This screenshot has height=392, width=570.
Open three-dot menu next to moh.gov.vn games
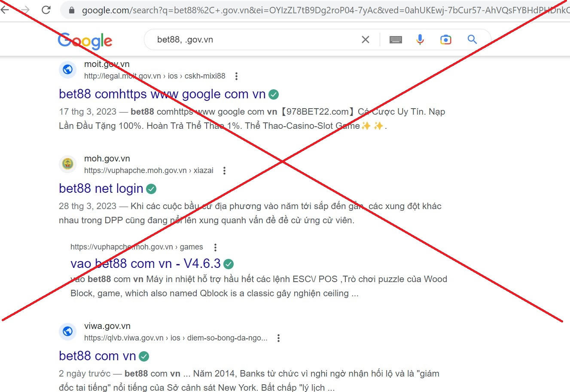coord(215,247)
